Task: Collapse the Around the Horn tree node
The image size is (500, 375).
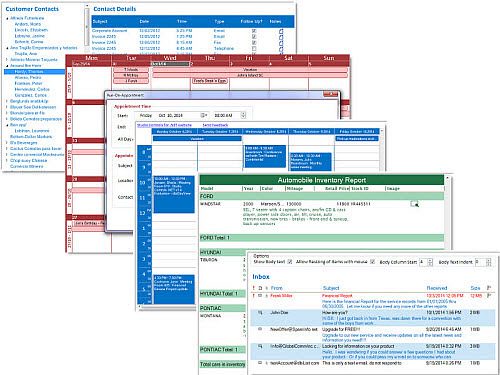Action: click(7, 66)
